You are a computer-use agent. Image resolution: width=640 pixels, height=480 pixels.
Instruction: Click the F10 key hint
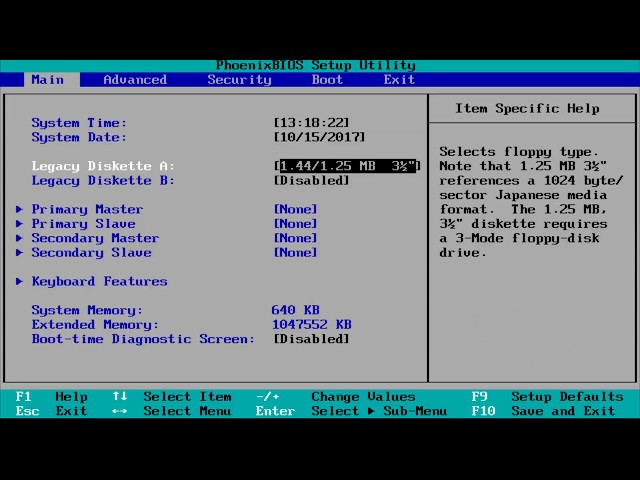484,411
